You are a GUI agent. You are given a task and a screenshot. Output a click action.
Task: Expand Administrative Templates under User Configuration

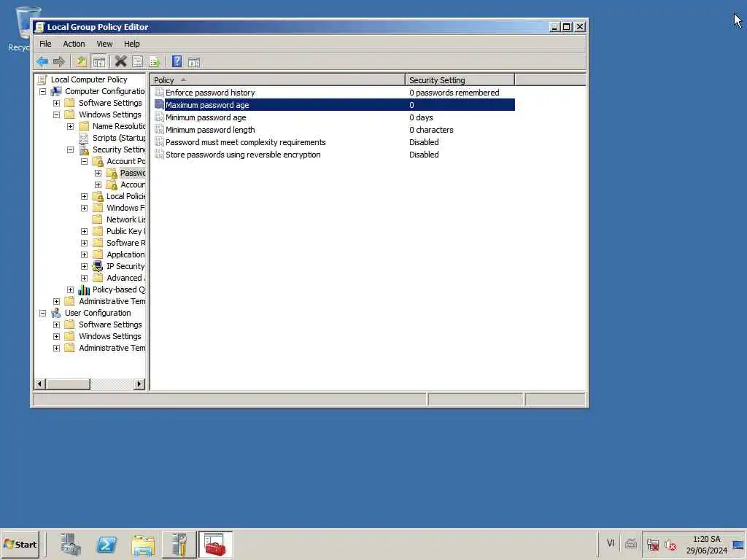click(57, 348)
